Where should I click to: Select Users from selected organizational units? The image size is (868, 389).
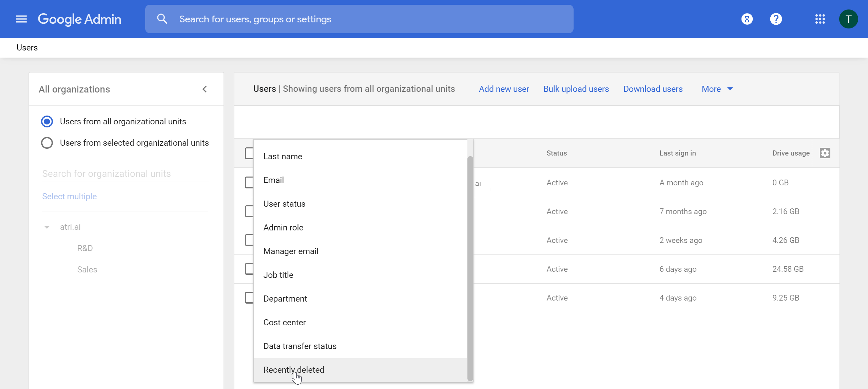pyautogui.click(x=47, y=143)
